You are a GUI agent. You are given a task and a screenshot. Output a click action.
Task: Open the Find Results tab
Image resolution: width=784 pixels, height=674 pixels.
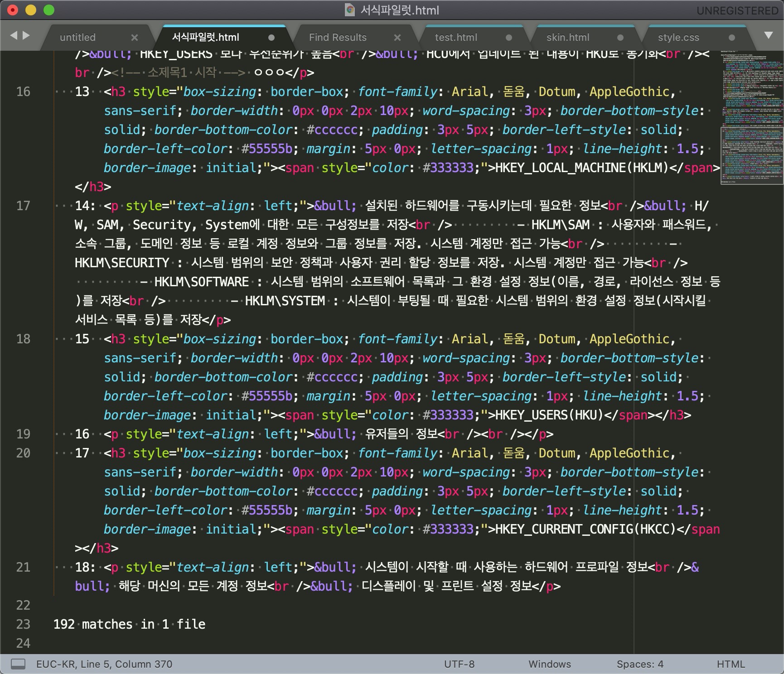(338, 37)
